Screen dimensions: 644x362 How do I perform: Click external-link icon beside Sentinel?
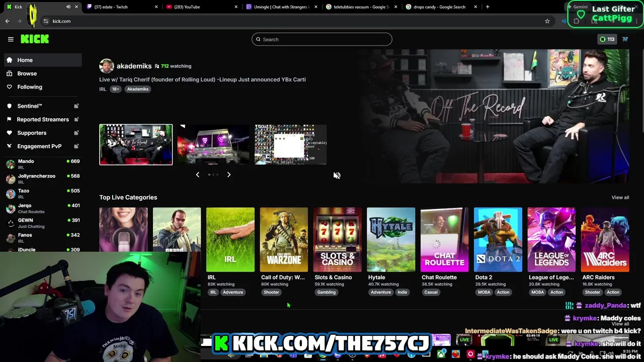click(76, 106)
